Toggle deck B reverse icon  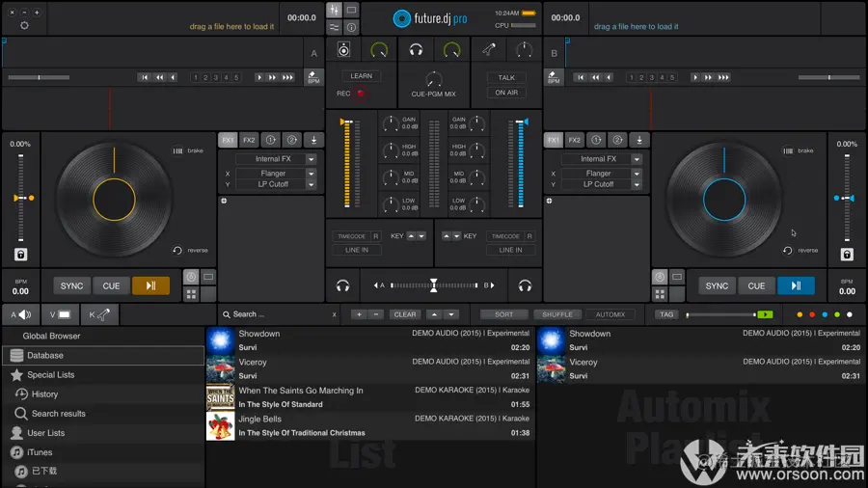point(787,251)
